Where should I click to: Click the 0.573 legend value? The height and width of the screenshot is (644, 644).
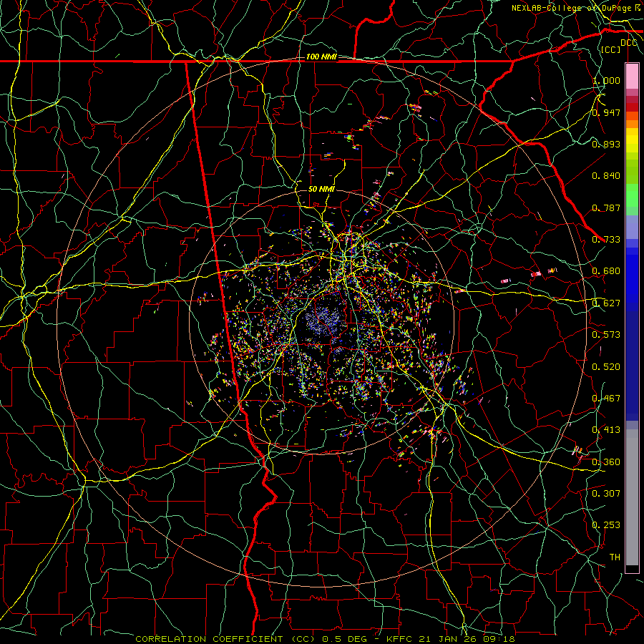(606, 335)
